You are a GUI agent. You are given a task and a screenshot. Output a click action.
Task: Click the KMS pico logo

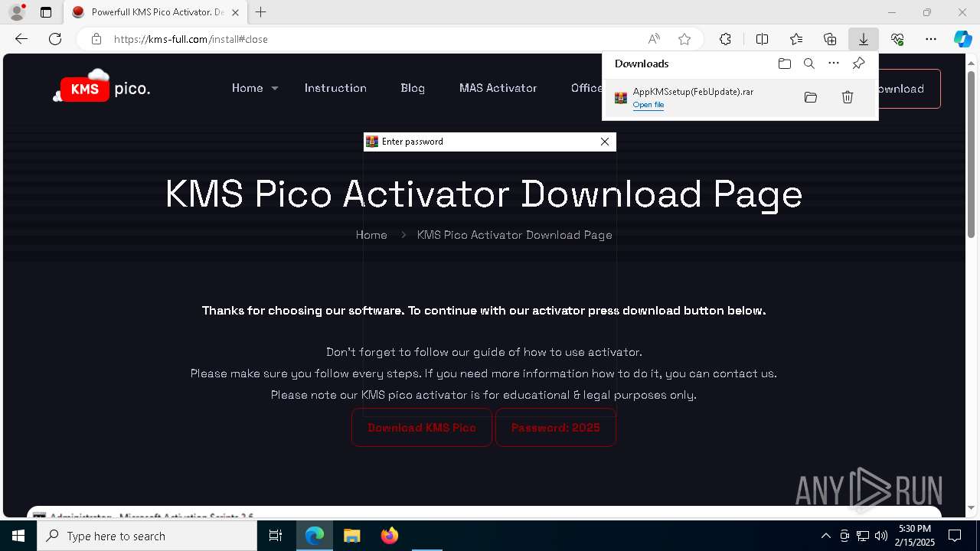tap(101, 86)
